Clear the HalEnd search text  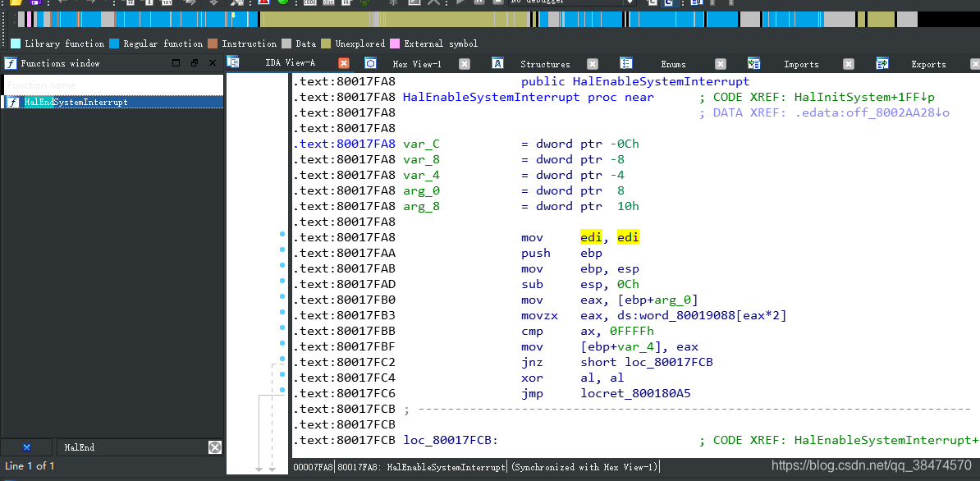tap(214, 447)
